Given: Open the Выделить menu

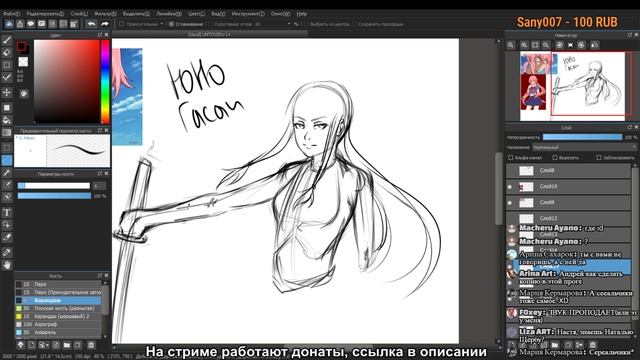Looking at the screenshot, I should [136, 13].
